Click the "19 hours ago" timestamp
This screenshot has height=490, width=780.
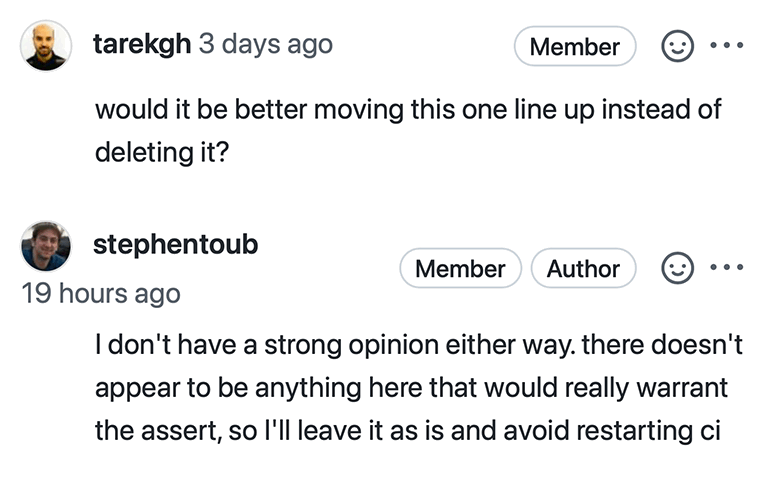click(101, 294)
